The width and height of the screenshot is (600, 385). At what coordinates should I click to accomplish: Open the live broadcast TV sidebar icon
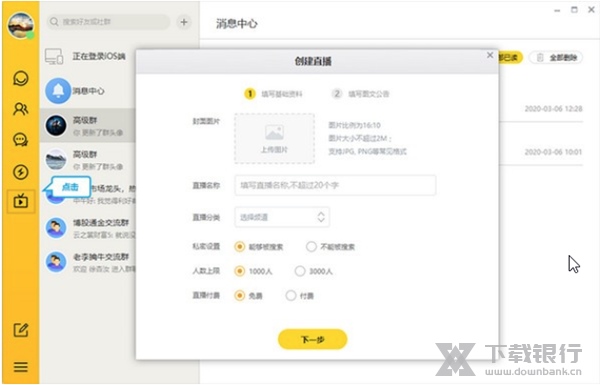pyautogui.click(x=21, y=201)
